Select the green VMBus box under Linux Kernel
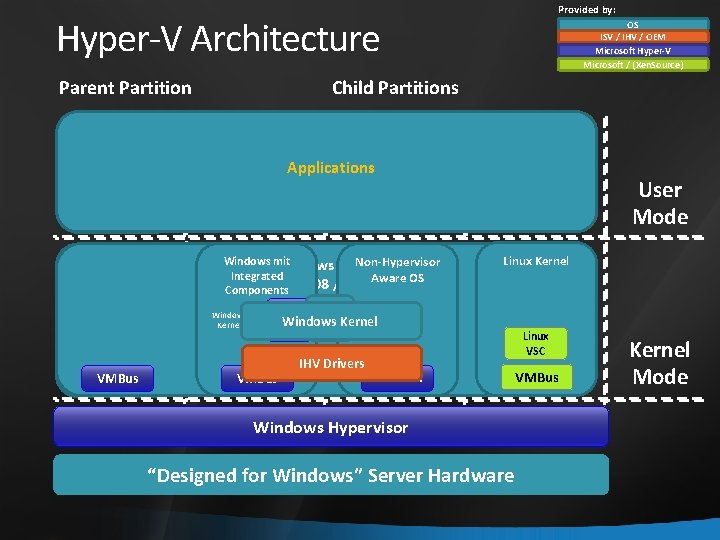The height and width of the screenshot is (540, 720). 537,377
